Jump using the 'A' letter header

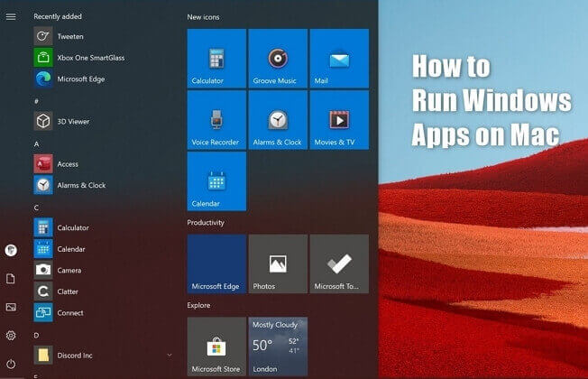coord(36,143)
